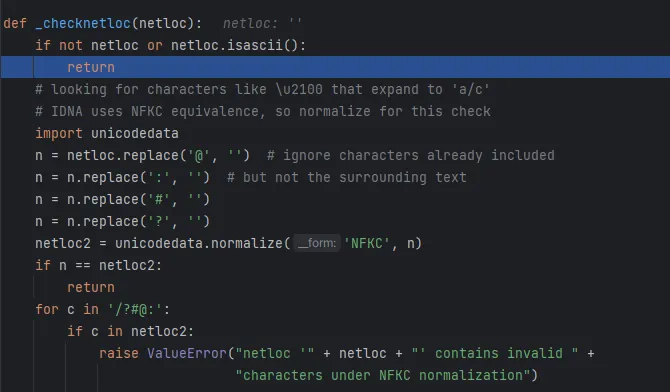Click netloc.replace('@', '') call

pyautogui.click(x=158, y=156)
